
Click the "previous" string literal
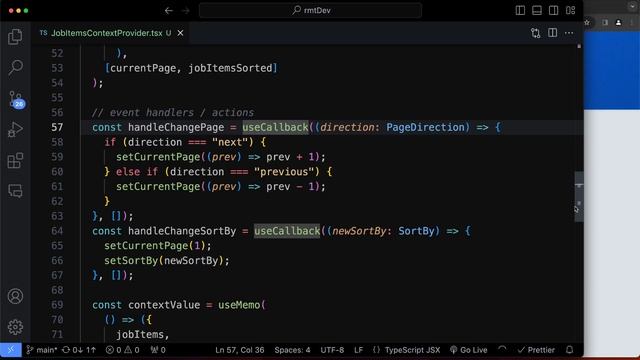pyautogui.click(x=284, y=172)
